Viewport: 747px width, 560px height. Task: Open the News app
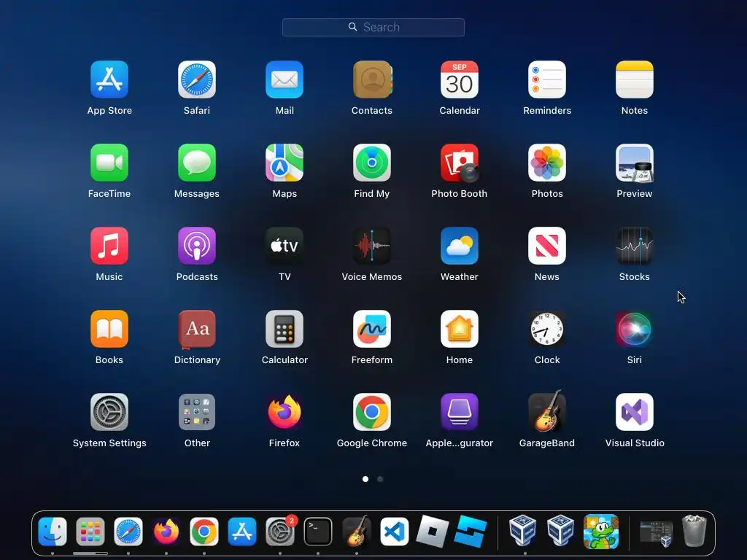[x=547, y=246]
